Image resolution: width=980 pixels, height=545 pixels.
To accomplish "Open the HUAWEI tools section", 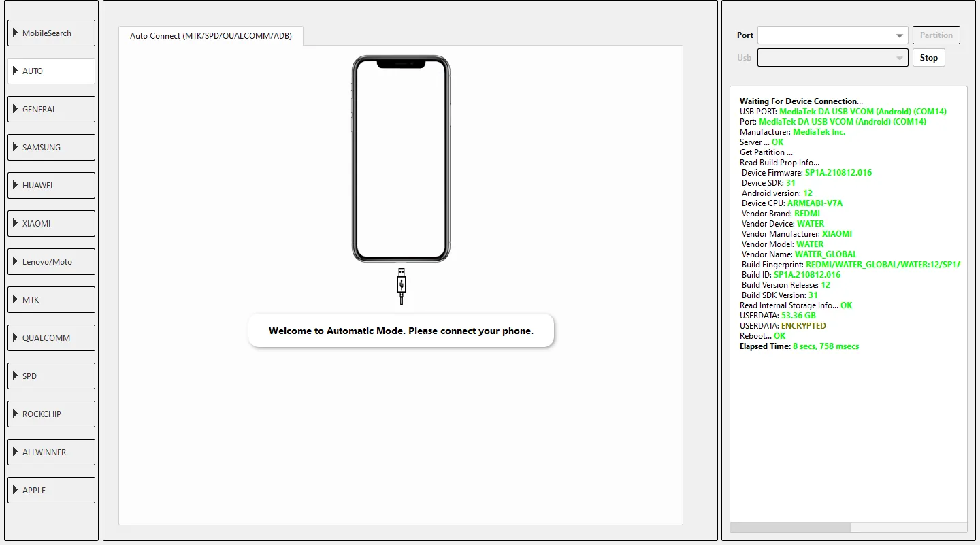I will (51, 186).
